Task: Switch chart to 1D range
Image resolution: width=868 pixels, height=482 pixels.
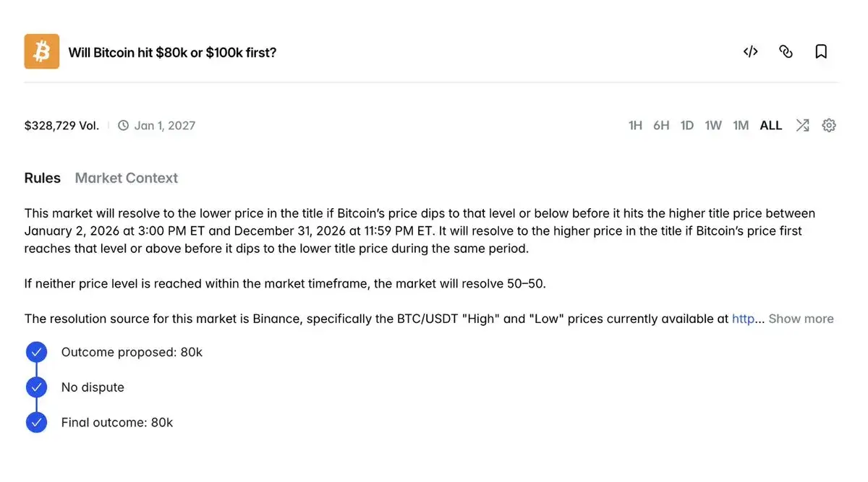Action: [687, 126]
